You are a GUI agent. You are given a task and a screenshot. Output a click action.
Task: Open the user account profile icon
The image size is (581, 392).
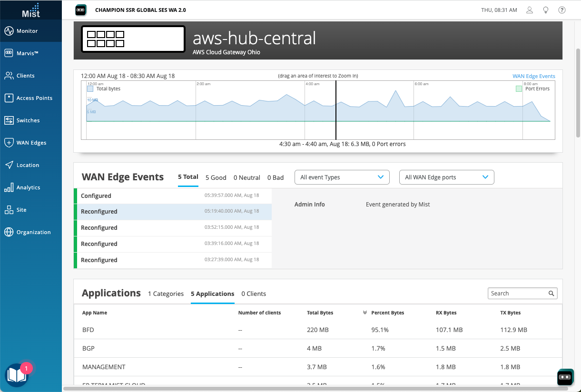(x=530, y=10)
